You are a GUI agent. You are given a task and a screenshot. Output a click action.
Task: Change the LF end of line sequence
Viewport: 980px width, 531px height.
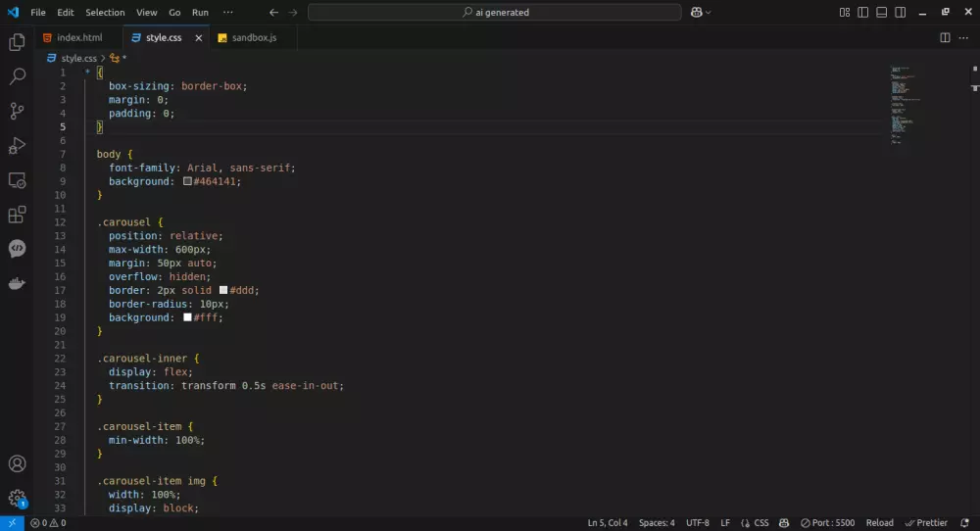click(725, 523)
